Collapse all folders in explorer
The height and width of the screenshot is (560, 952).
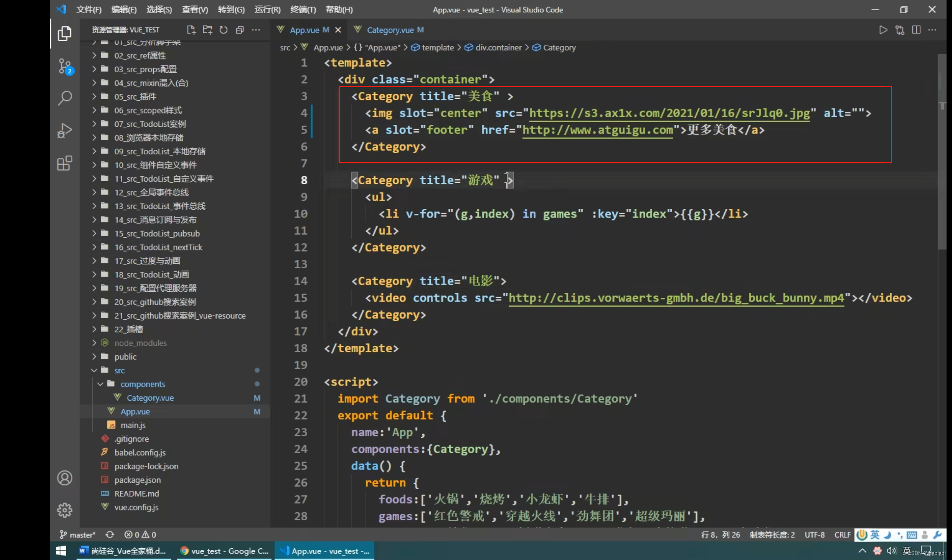[x=240, y=30]
